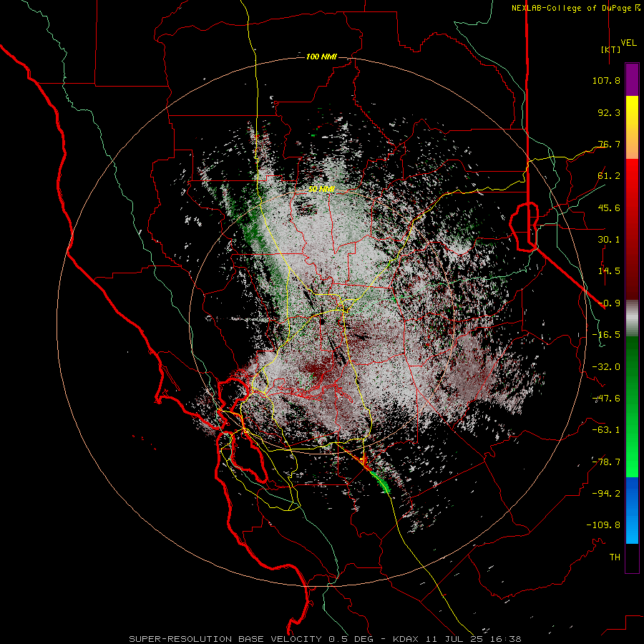Viewport: 644px width, 644px height.
Task: Click the -32.0 velocity scale value
Action: pos(606,367)
